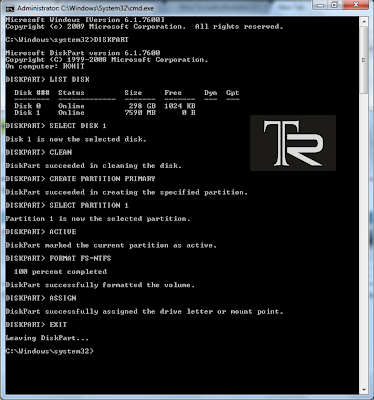Click the 'Leaving DiskPart...' line
Viewport: 374px width, 400px height.
(47, 338)
